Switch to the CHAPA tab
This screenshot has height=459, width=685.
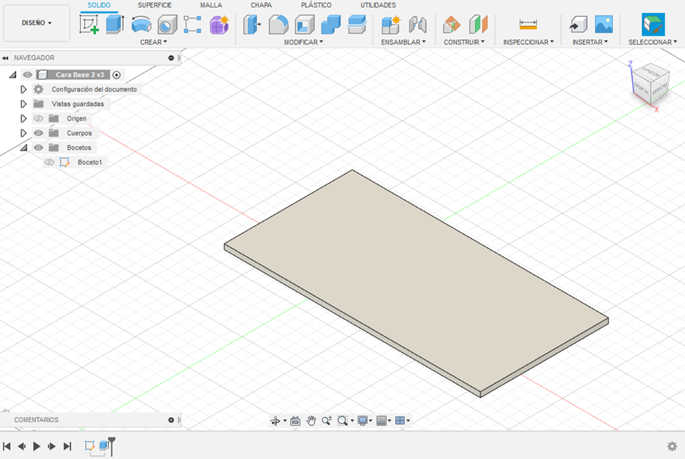click(261, 5)
